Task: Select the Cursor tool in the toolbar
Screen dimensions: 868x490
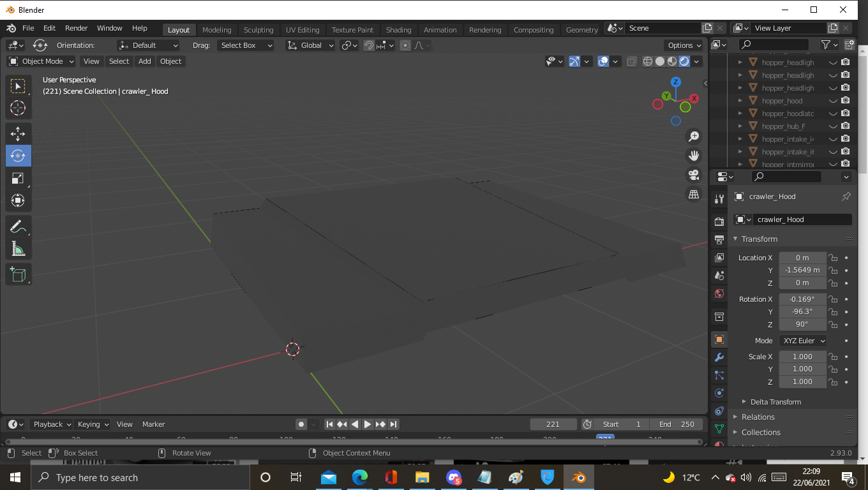Action: (18, 107)
